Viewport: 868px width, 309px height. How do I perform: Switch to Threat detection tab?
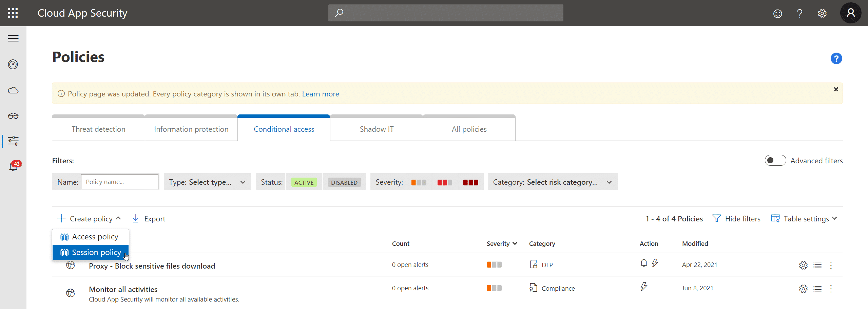[98, 129]
